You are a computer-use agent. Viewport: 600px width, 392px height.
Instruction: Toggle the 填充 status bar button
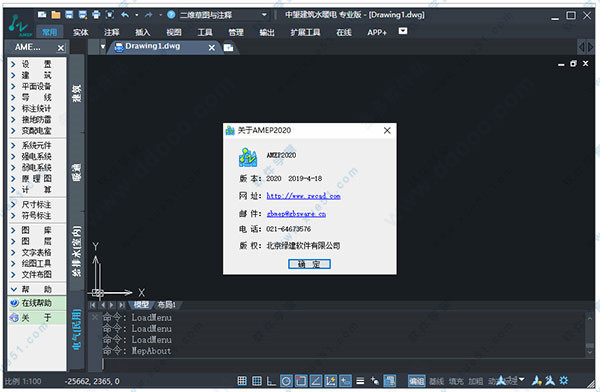tap(456, 381)
